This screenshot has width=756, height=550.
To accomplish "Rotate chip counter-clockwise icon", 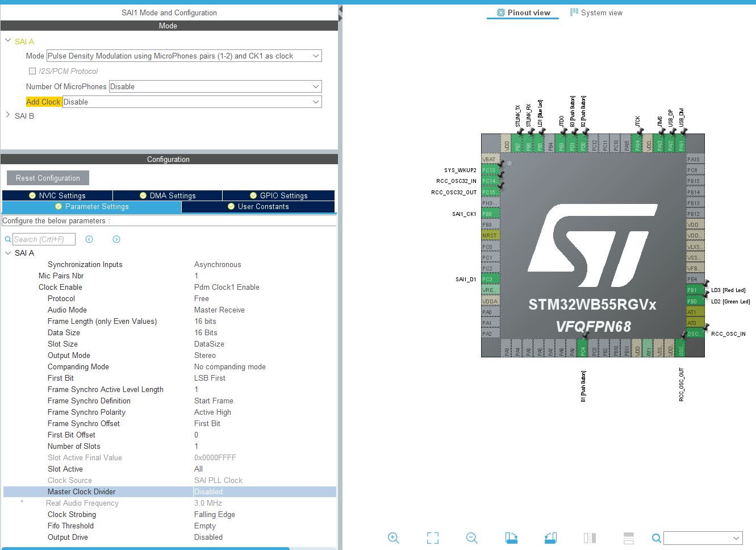I will tap(550, 537).
